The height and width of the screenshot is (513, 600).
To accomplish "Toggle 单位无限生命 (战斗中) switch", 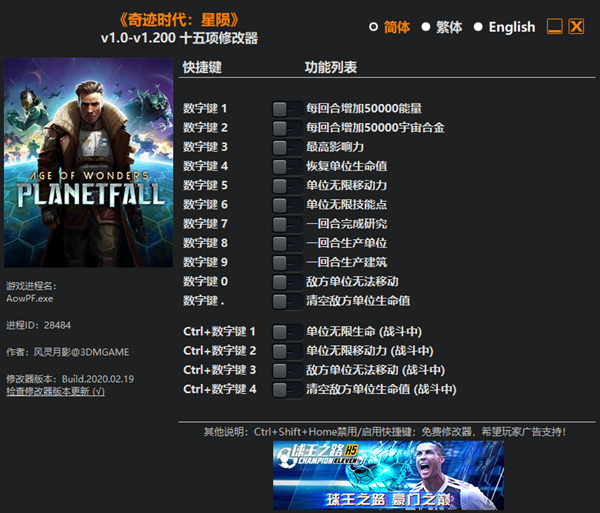I will (x=287, y=331).
